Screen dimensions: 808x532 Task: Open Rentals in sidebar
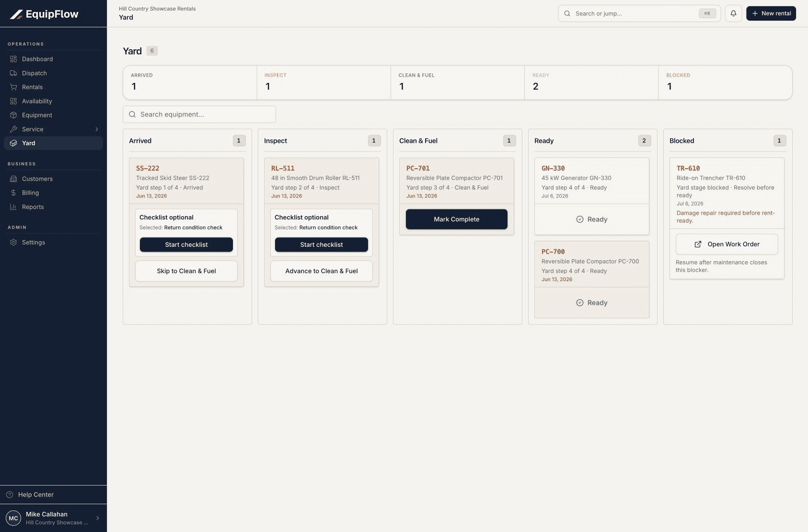53,87
